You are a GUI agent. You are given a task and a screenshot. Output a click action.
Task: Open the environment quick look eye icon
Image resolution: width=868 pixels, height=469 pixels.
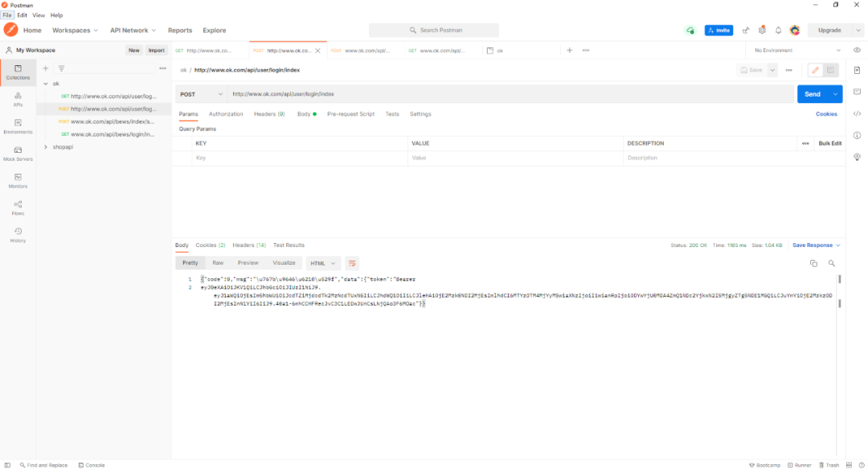pyautogui.click(x=857, y=51)
